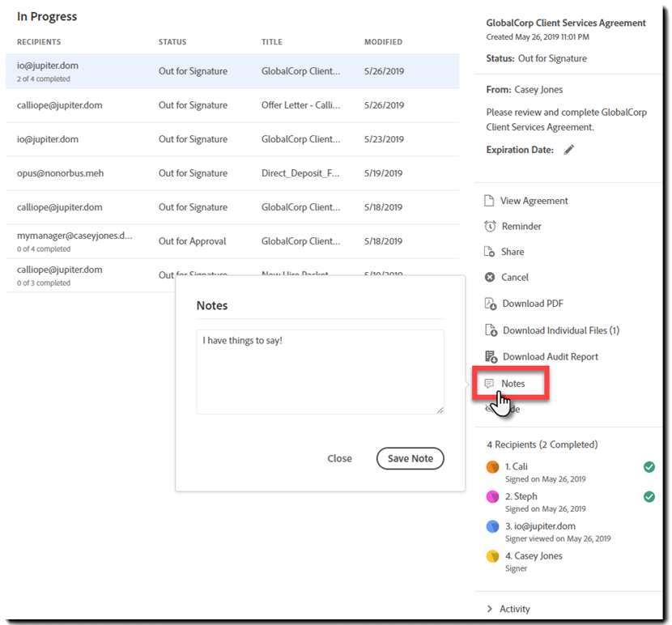
Task: Open the highlighted Notes icon
Action: (x=491, y=383)
